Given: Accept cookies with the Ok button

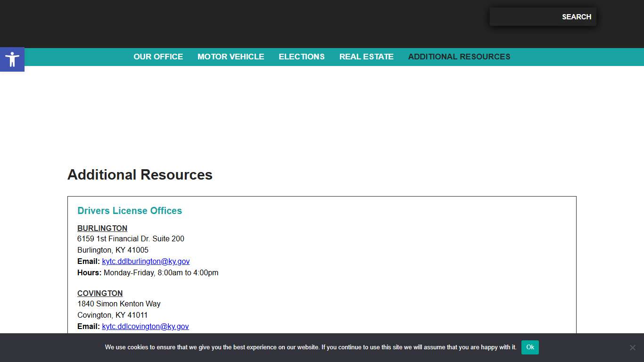Looking at the screenshot, I should click(529, 347).
